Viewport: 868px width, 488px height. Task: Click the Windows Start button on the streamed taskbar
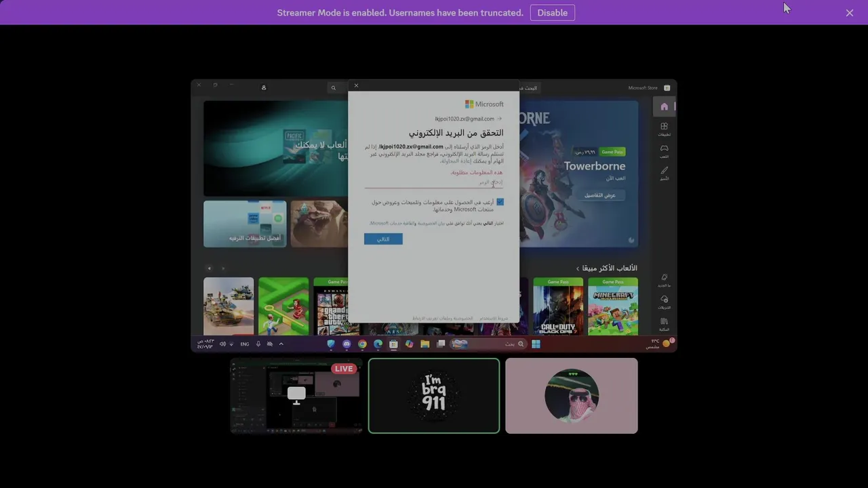[536, 344]
